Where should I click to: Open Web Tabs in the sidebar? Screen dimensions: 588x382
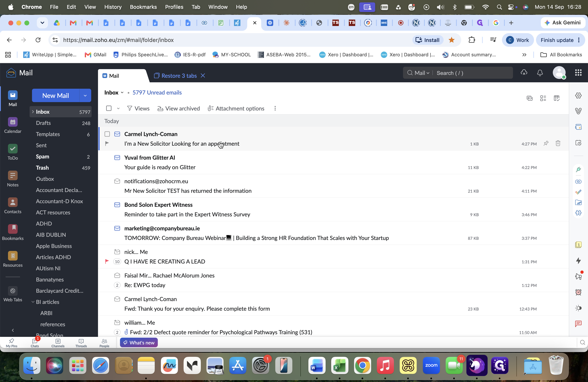13,294
